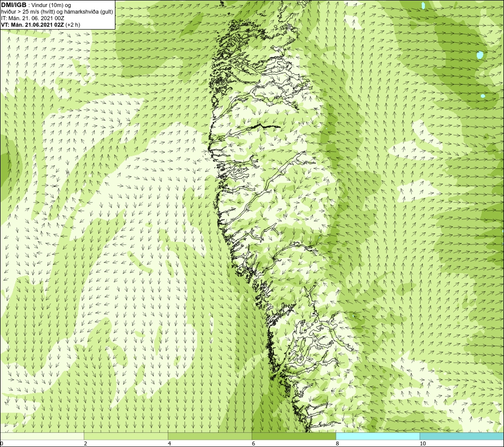Click the 4–6 medium green legend swatch
The height and width of the screenshot is (447, 504).
(x=210, y=436)
